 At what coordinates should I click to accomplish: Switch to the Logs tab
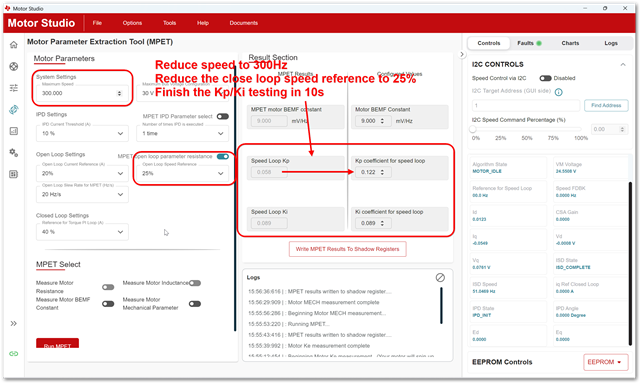click(x=611, y=43)
